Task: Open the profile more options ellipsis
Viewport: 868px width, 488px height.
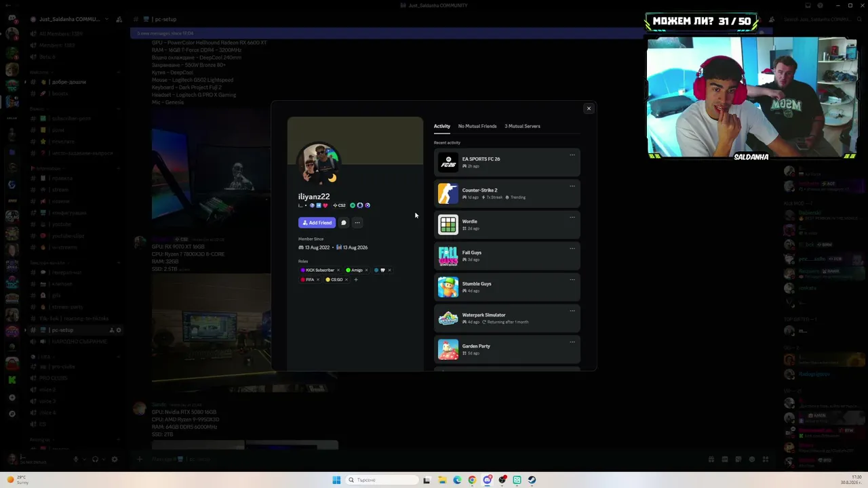Action: click(357, 222)
